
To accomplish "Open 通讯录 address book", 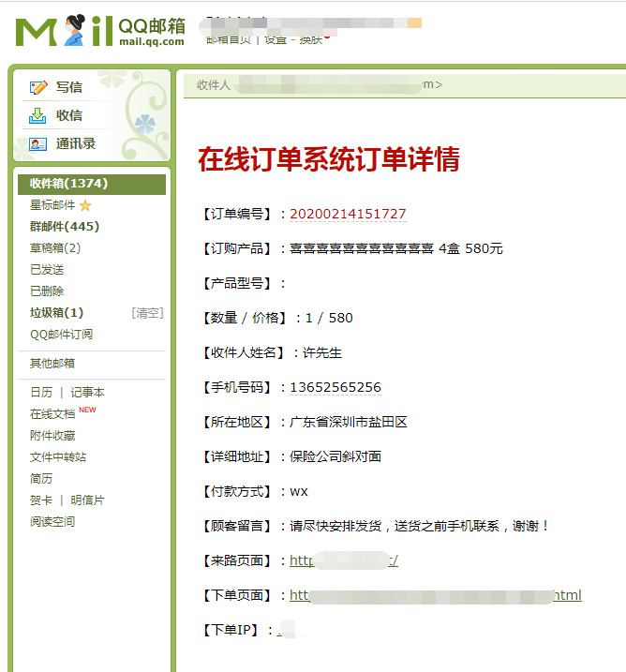I will click(x=76, y=143).
